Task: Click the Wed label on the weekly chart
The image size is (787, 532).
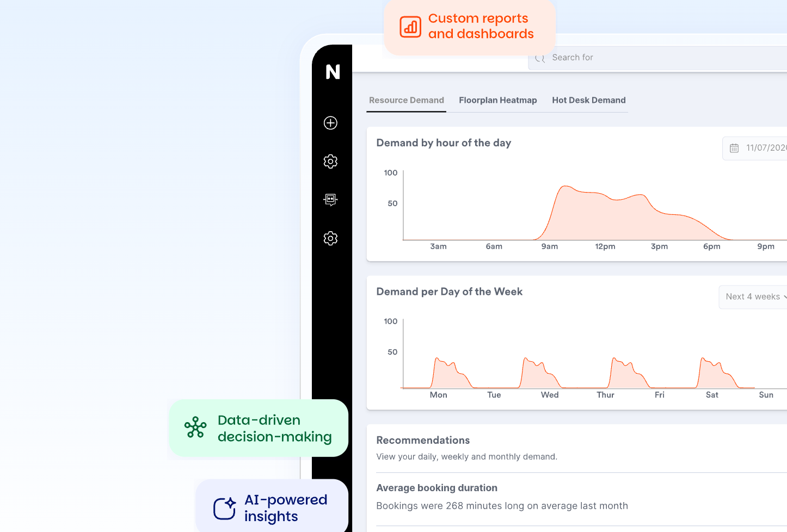Action: (x=550, y=395)
